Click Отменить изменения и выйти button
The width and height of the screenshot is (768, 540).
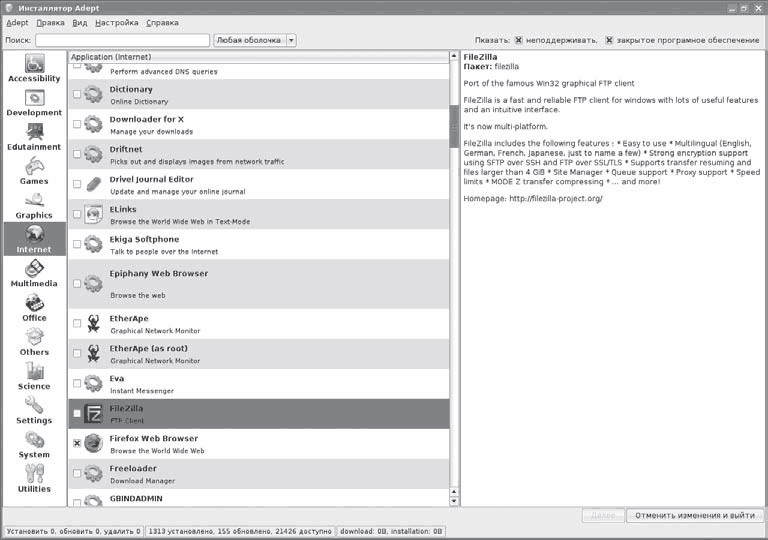click(694, 516)
